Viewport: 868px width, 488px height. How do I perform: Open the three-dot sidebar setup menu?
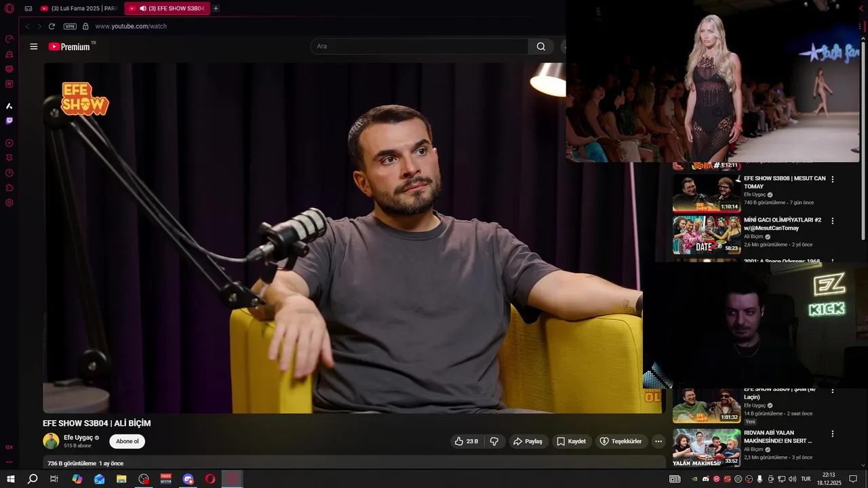[x=9, y=462]
